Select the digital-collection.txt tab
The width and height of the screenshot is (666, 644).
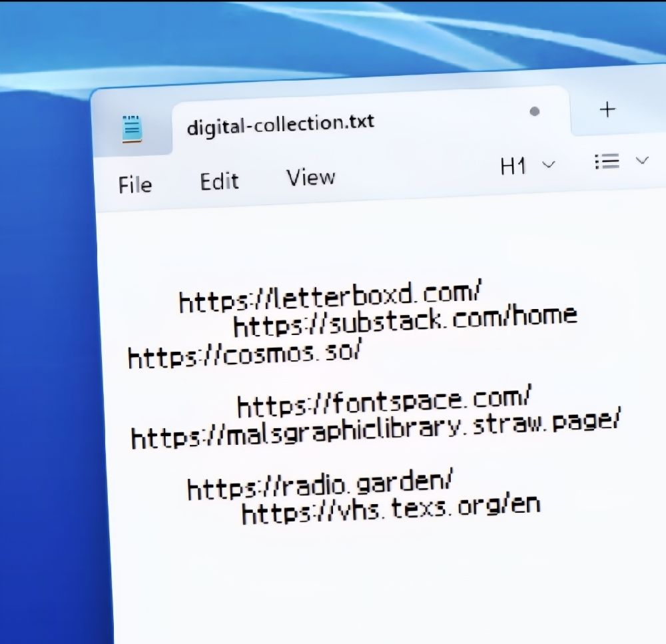[280, 124]
